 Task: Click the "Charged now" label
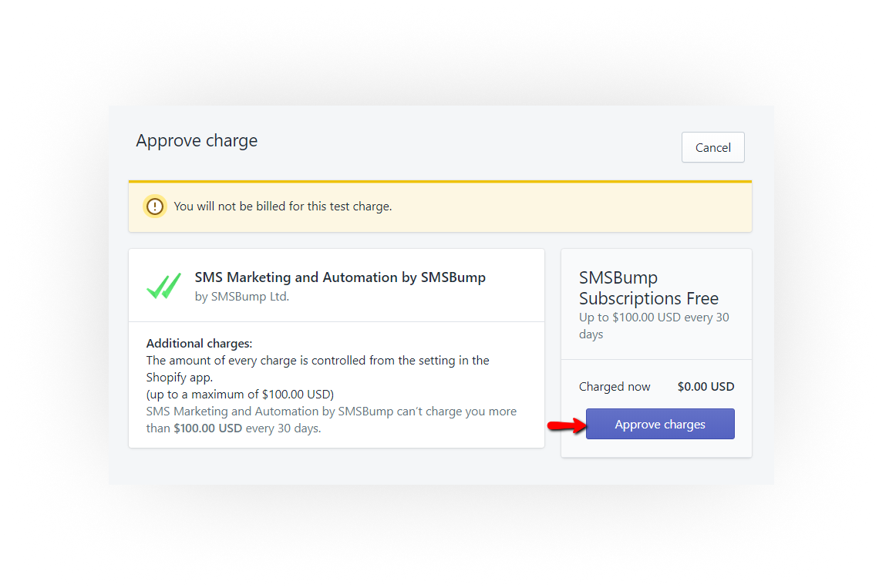615,387
